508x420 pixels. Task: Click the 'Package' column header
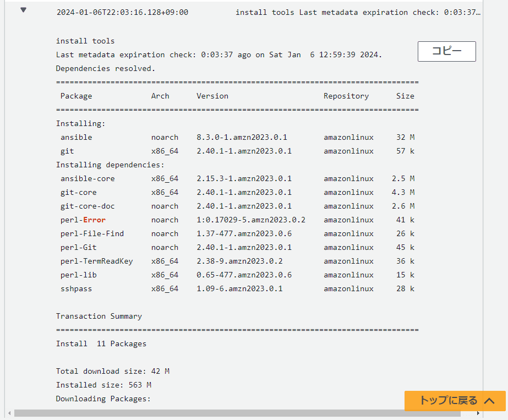click(x=76, y=96)
